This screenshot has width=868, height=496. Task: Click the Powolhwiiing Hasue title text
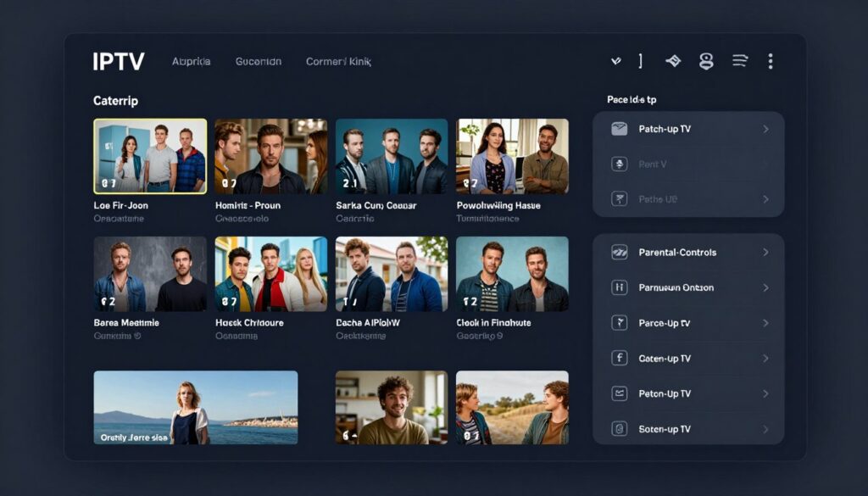pyautogui.click(x=498, y=205)
